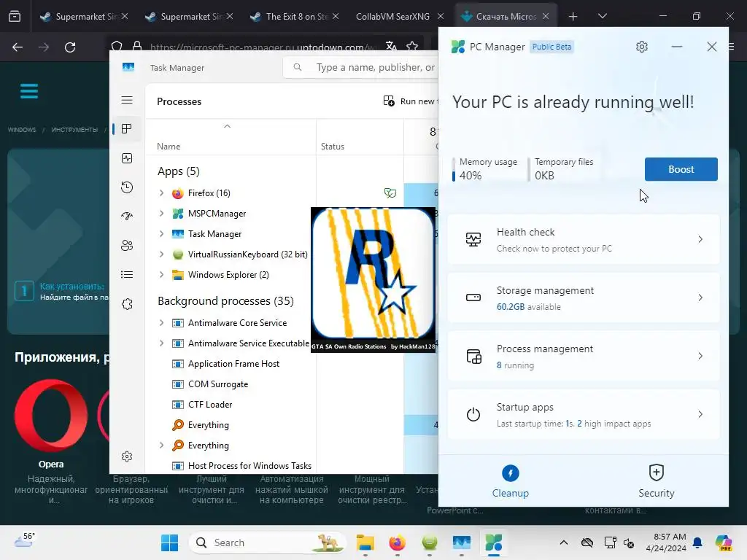Click the Run new task icon
747x560 pixels.
389,101
